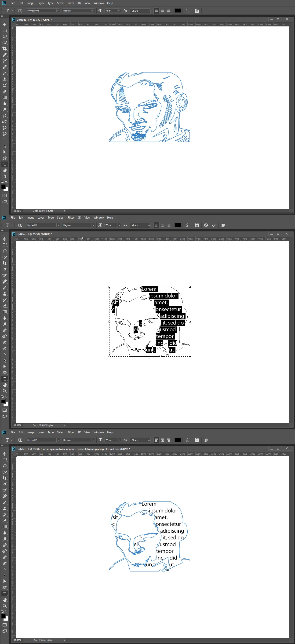Toggle Character and Paragraph panels in top window
The width and height of the screenshot is (295, 644).
(197, 11)
